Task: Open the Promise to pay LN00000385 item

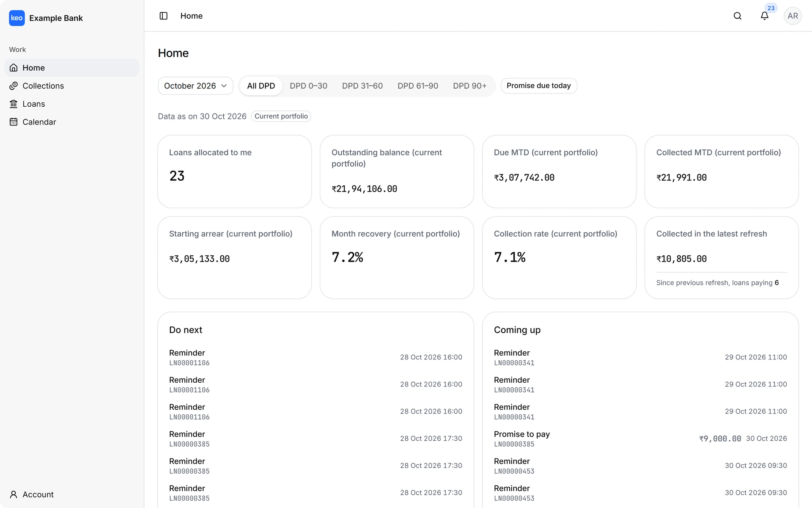Action: pos(640,439)
